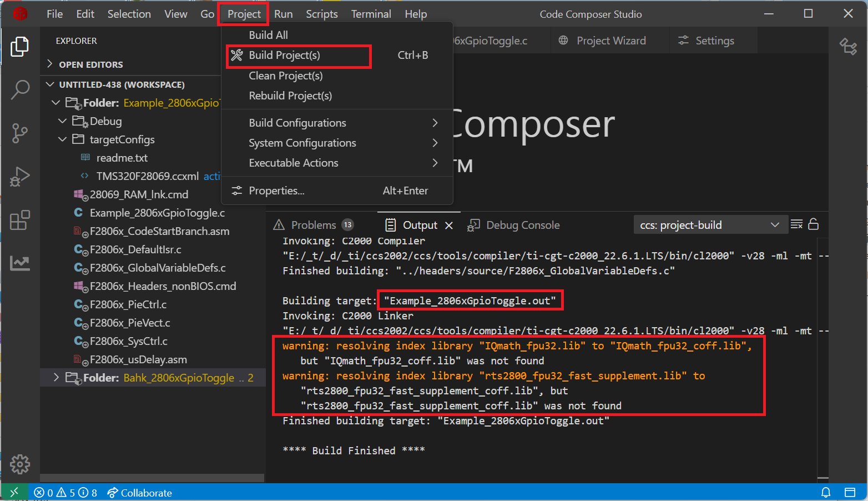This screenshot has height=501, width=868.
Task: Open the graph/chart view in activity bar
Action: (20, 263)
